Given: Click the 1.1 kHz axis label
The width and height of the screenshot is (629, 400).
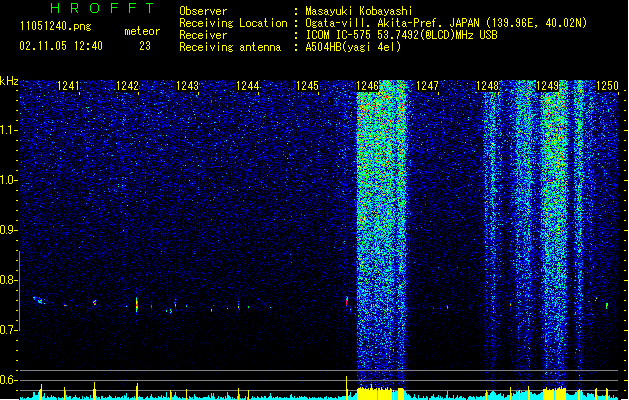Looking at the screenshot, I should point(9,130).
